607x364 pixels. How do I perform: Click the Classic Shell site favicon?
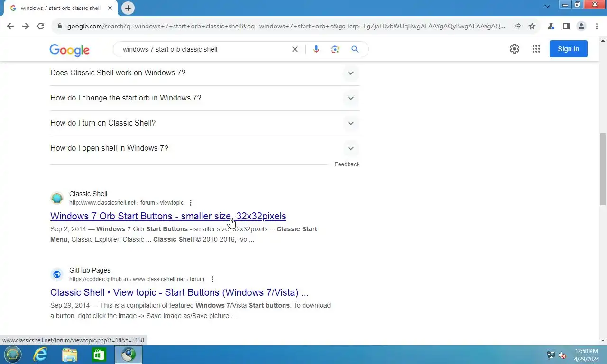point(57,198)
